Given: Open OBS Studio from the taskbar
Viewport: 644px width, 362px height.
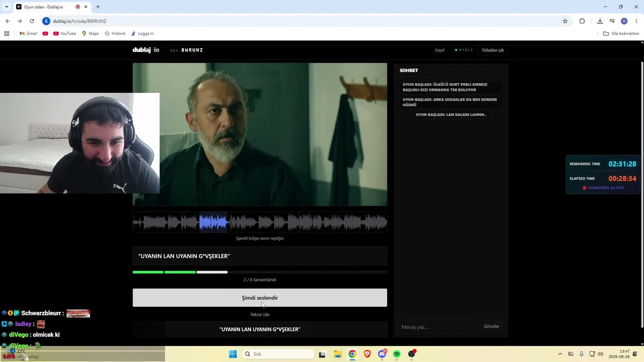Looking at the screenshot, I should (412, 354).
